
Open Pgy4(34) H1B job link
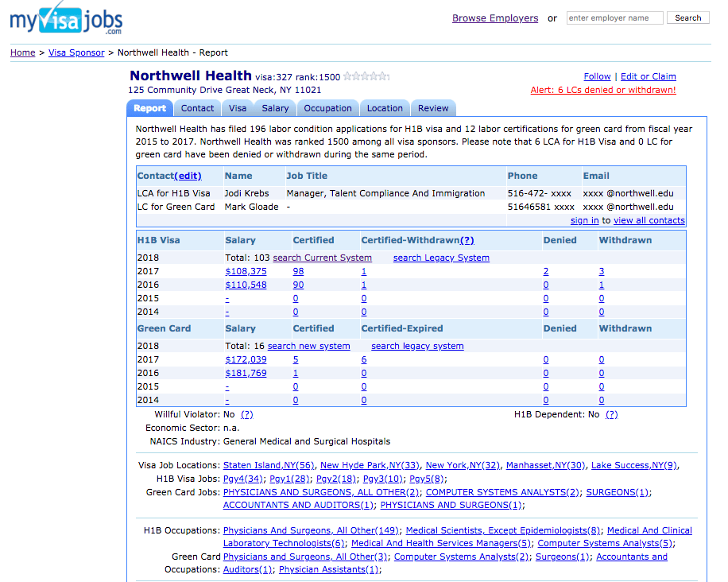[243, 479]
